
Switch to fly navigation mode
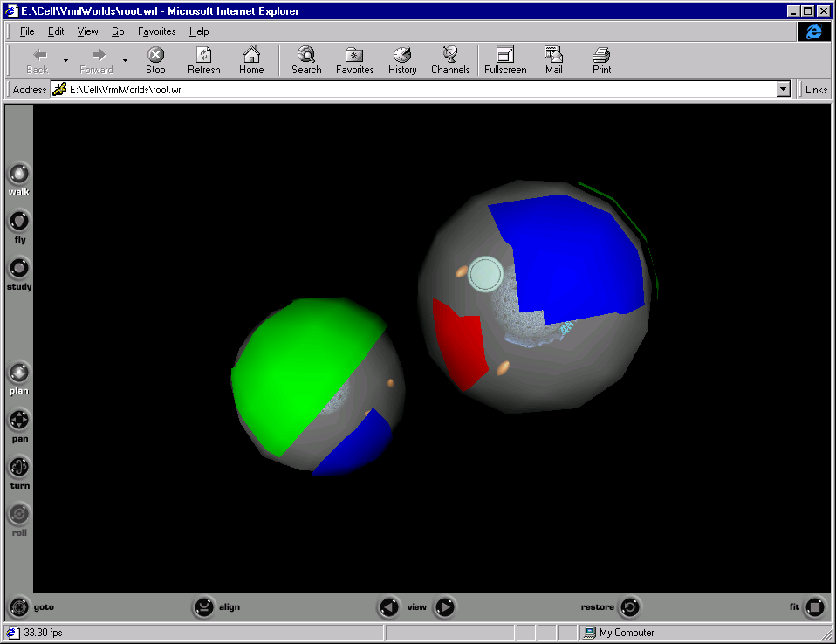pos(18,221)
